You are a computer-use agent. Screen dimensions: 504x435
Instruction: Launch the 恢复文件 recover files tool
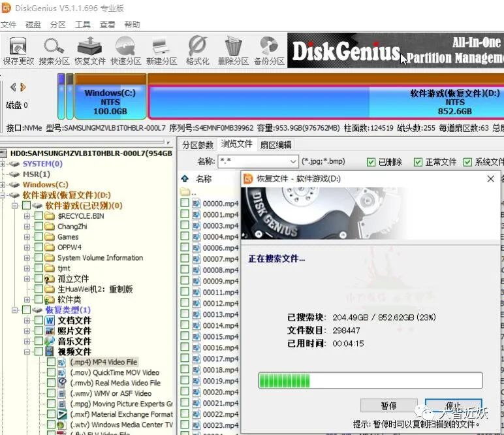(x=90, y=51)
